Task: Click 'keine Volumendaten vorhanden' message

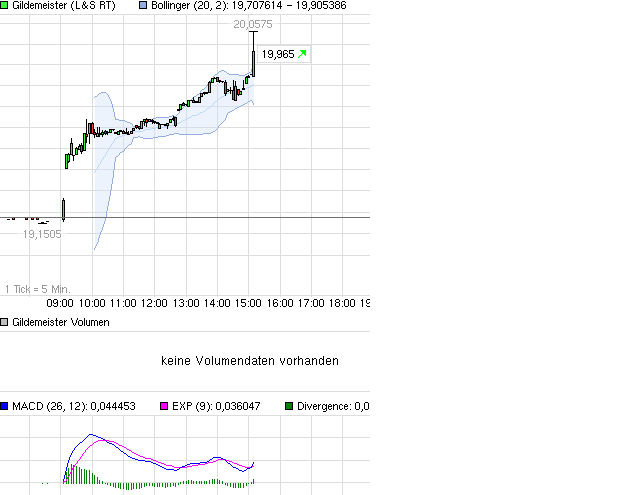Action: click(x=250, y=361)
